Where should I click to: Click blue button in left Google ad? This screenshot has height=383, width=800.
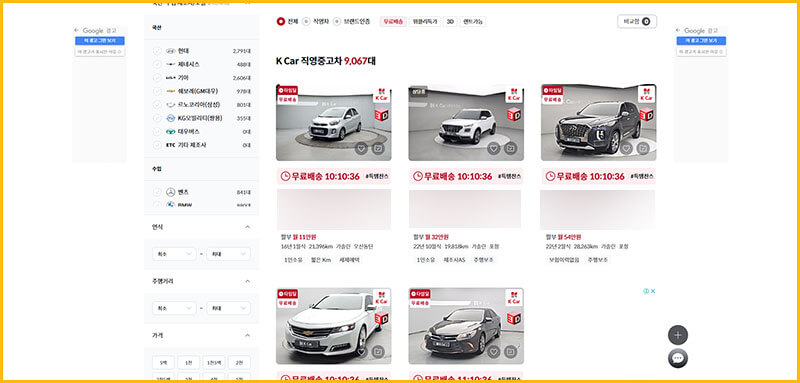tap(99, 40)
